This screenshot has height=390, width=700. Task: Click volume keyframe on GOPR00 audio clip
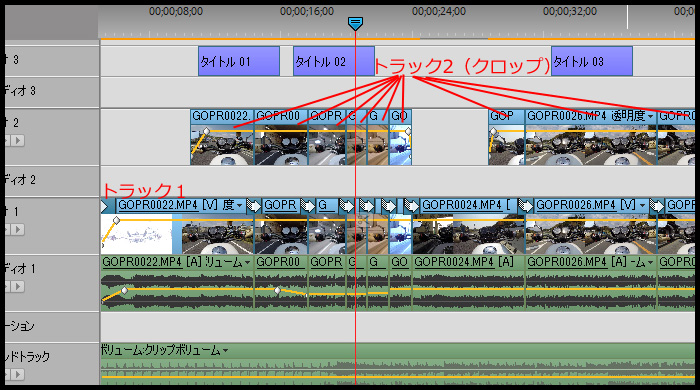click(277, 290)
